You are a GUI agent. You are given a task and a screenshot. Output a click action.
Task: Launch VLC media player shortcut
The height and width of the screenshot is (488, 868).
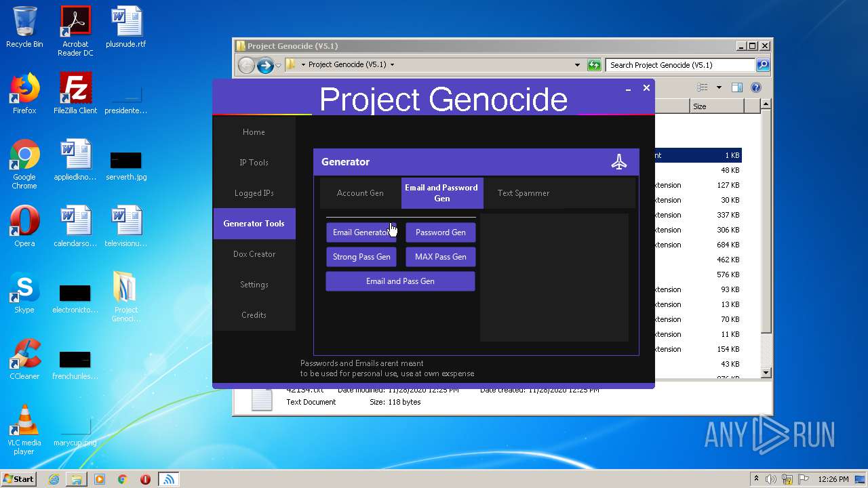(x=24, y=430)
